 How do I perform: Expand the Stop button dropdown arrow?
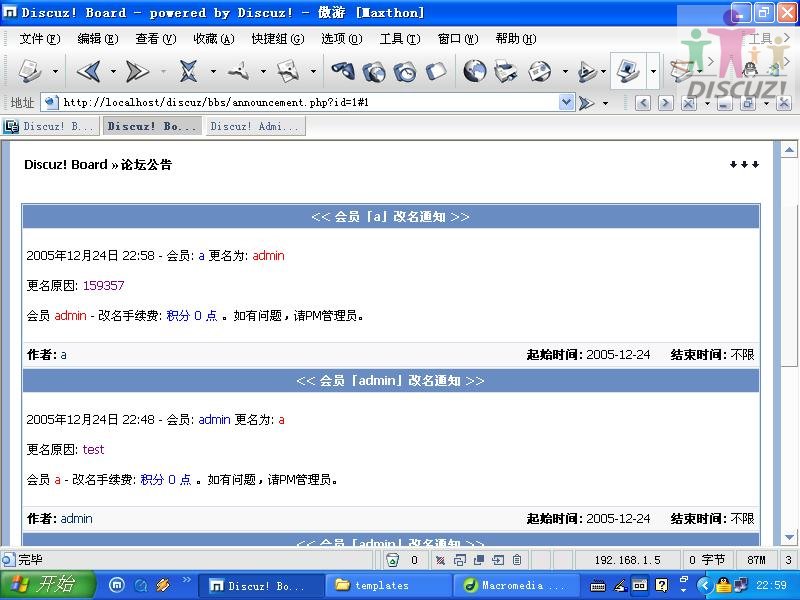tap(213, 72)
